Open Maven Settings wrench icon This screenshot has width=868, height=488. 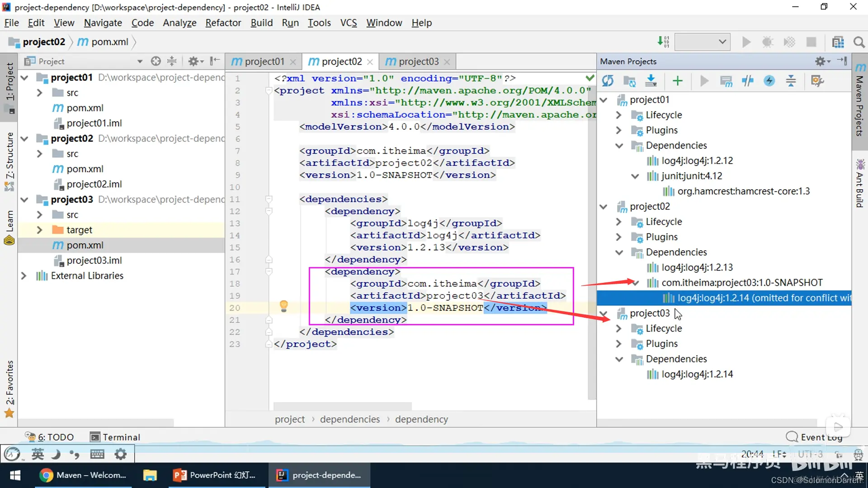(x=817, y=81)
